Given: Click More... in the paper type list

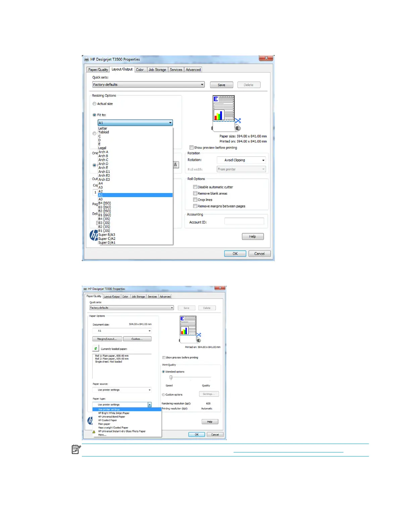Looking at the screenshot, I should 127,435.
